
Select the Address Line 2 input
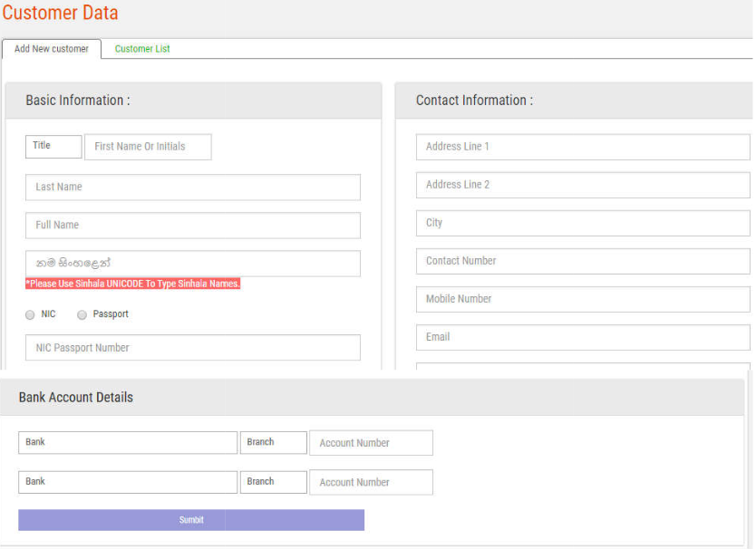point(582,184)
